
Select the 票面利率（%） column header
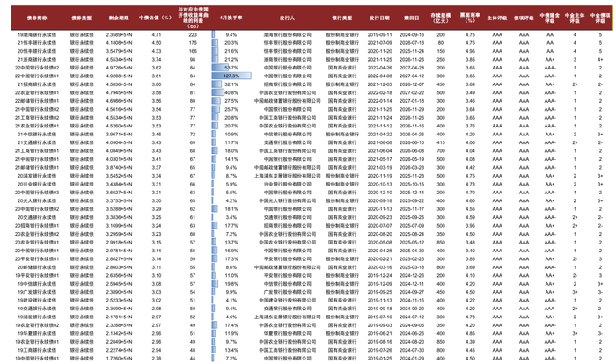click(470, 18)
